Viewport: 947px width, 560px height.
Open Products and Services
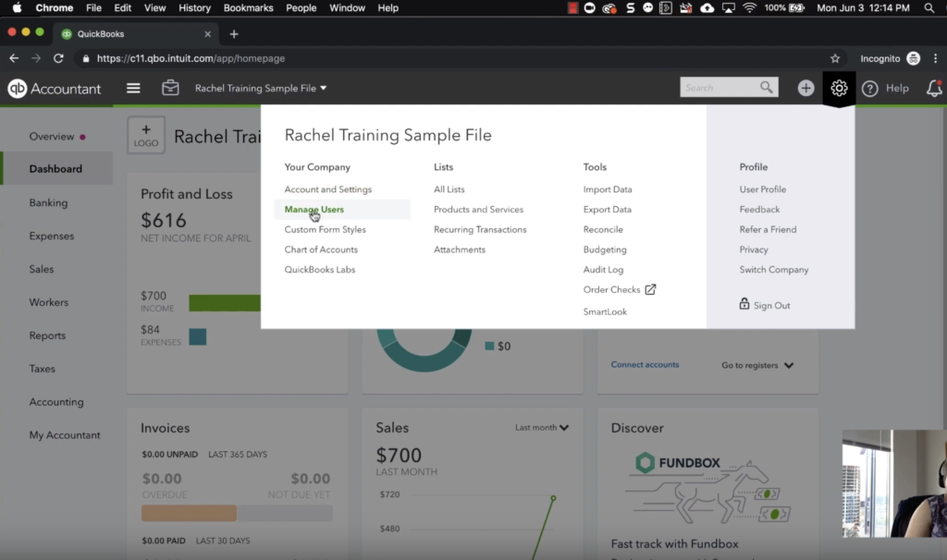click(x=478, y=210)
